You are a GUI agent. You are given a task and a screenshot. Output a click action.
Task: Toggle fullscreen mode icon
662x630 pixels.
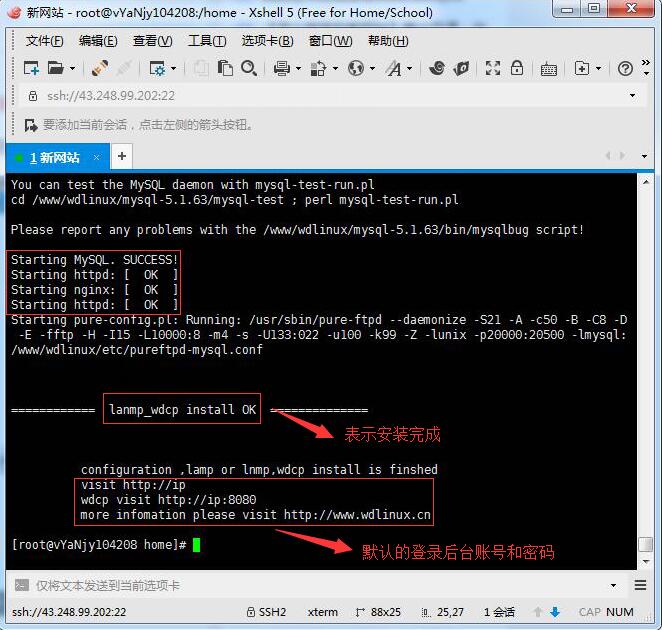point(493,68)
